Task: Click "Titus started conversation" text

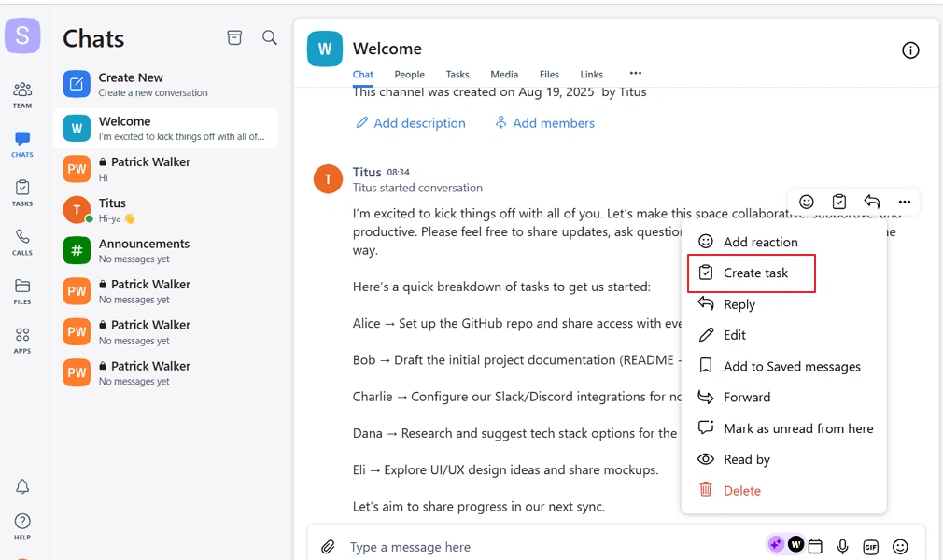Action: point(417,188)
